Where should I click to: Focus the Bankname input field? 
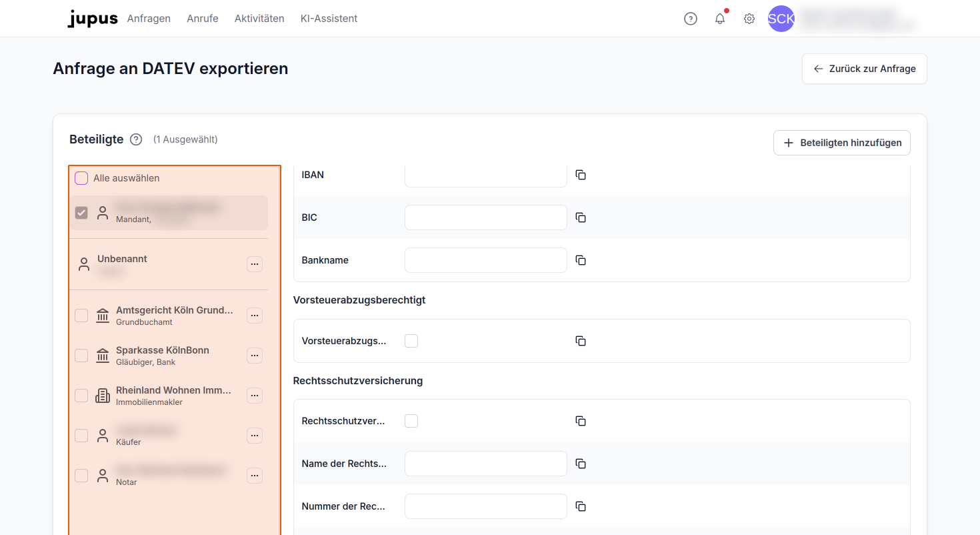tap(486, 260)
